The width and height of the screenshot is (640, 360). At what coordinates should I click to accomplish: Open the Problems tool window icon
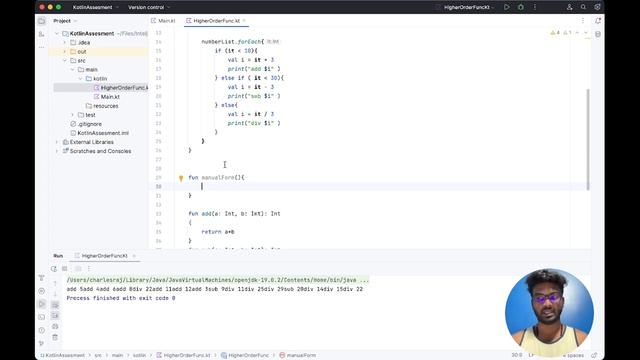tap(42, 330)
